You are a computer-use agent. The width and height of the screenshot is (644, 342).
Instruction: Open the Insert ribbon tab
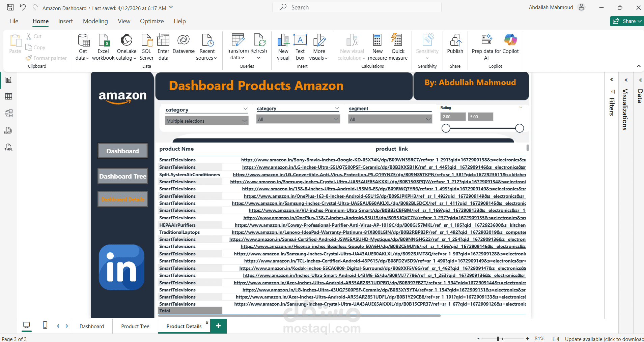click(65, 21)
